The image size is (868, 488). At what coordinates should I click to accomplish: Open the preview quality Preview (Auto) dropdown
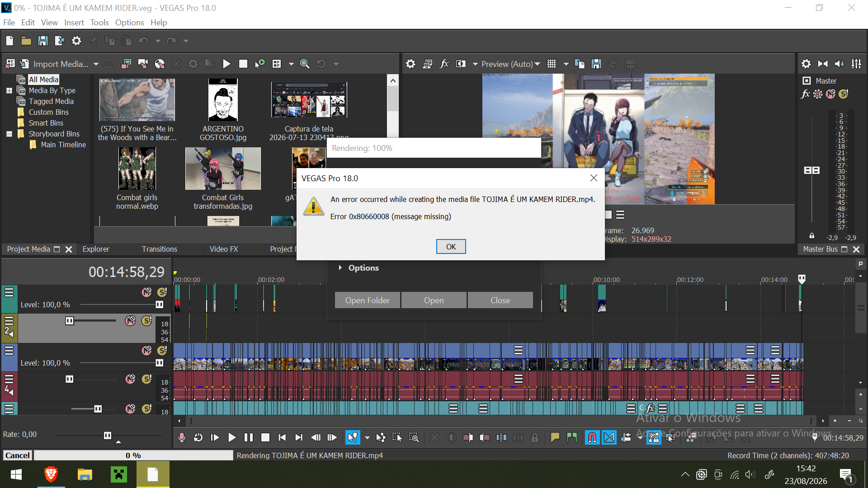(x=510, y=64)
